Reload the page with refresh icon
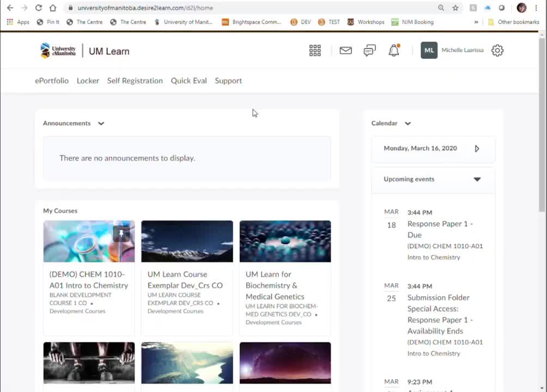547x392 pixels. (x=38, y=8)
